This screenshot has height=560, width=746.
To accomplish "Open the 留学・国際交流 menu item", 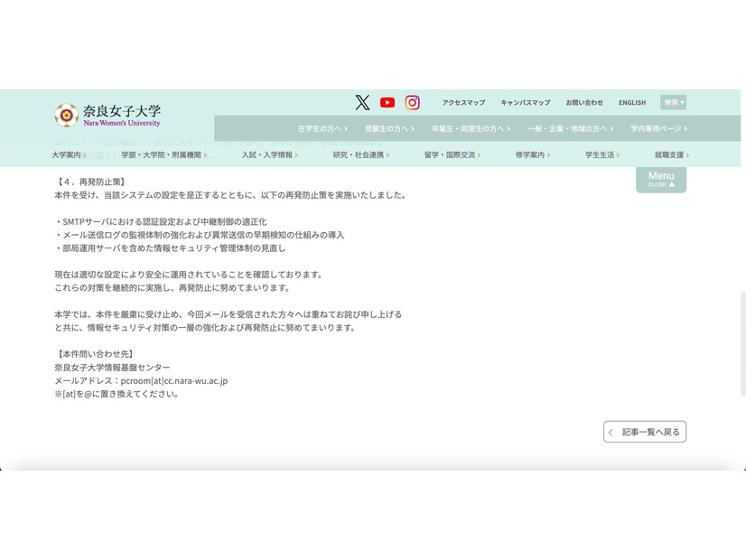I will 450,154.
